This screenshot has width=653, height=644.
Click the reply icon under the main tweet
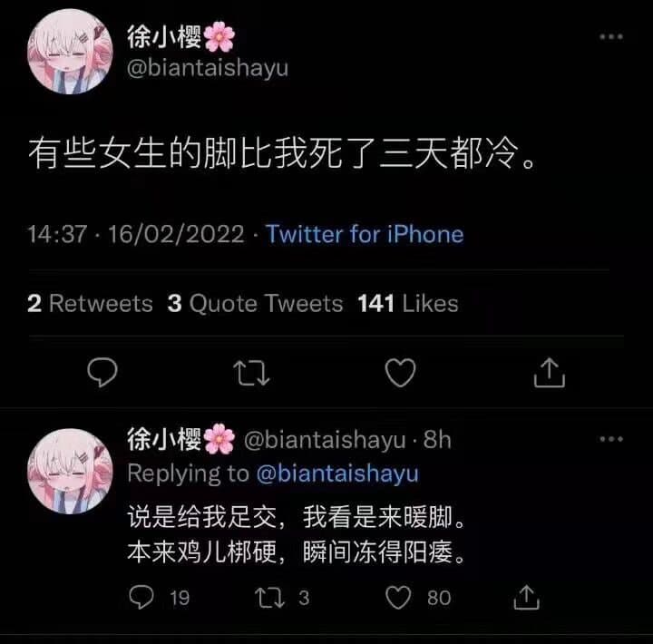click(x=102, y=372)
